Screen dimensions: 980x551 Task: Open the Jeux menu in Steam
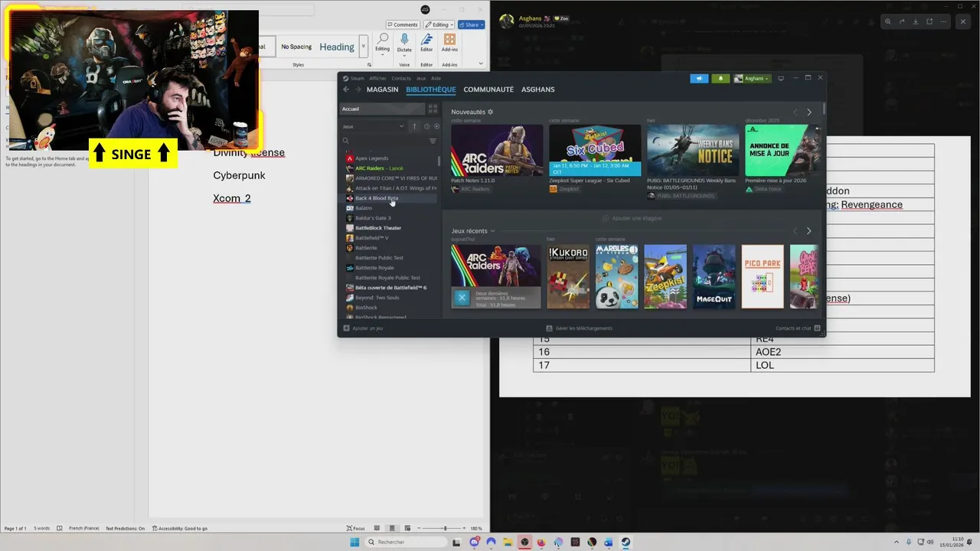421,78
